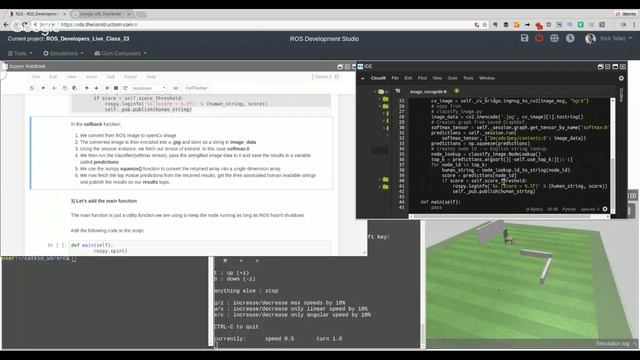The width and height of the screenshot is (640, 360).
Task: Click green plus to open new IDE tab
Action: pyautogui.click(x=456, y=91)
